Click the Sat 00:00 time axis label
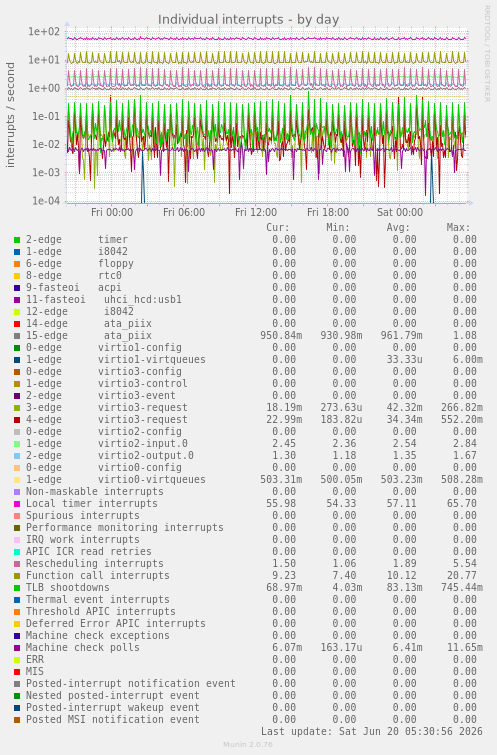Image resolution: width=497 pixels, height=755 pixels. pos(400,212)
